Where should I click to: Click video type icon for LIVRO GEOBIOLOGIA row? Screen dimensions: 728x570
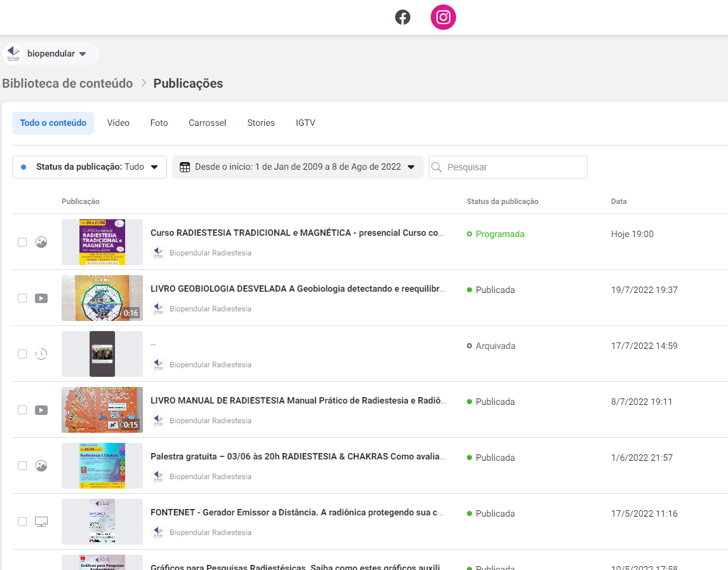pos(41,298)
